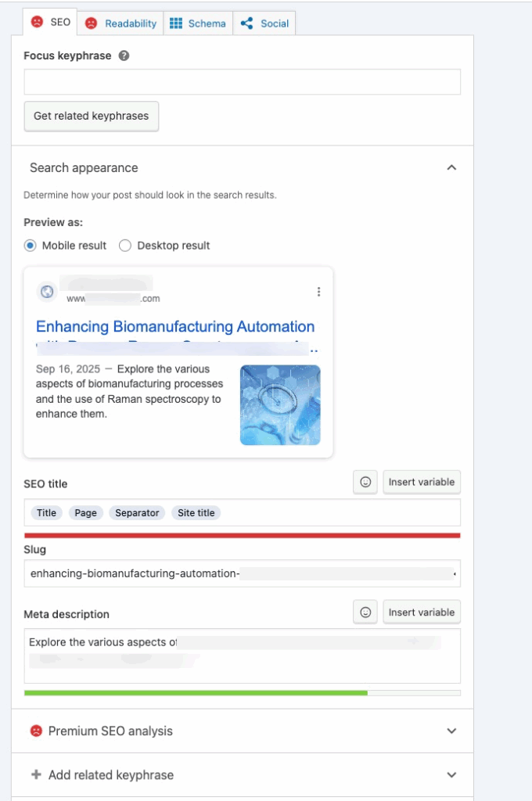Click the globe favicon in search preview
The height and width of the screenshot is (801, 532).
47,292
